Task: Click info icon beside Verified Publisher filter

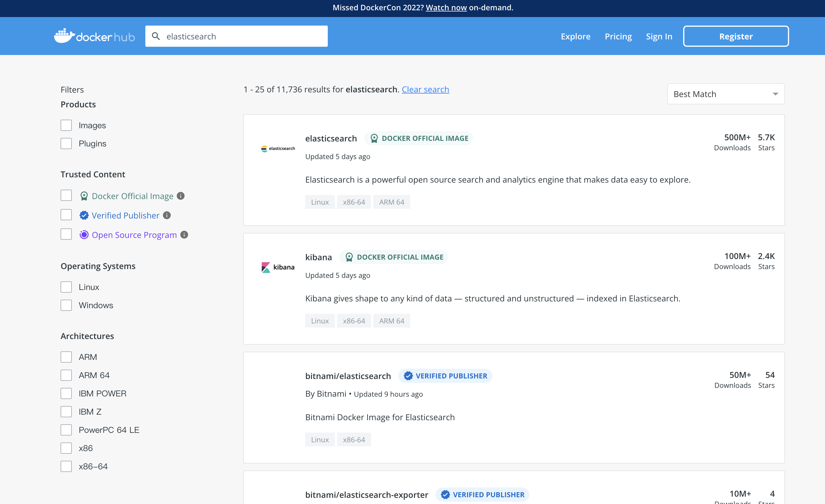Action: (x=167, y=215)
